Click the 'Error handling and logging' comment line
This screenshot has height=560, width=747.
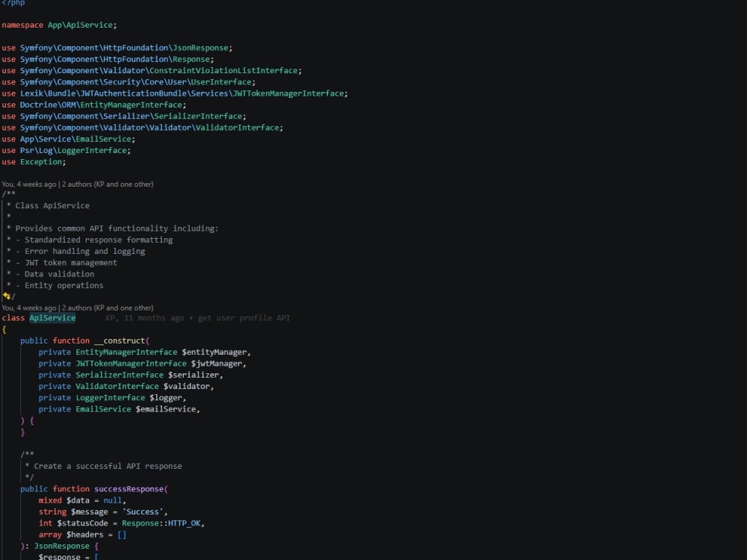(x=85, y=252)
